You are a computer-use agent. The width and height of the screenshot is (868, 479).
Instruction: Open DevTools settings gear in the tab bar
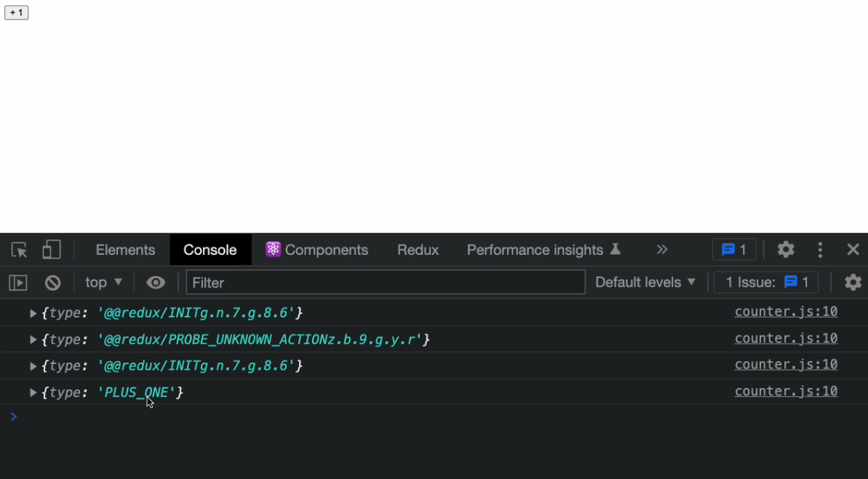(x=786, y=250)
